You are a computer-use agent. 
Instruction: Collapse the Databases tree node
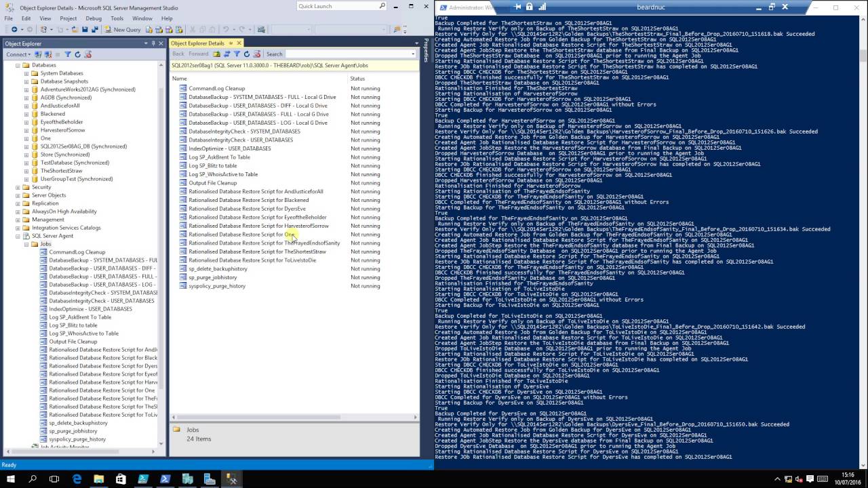click(x=18, y=65)
